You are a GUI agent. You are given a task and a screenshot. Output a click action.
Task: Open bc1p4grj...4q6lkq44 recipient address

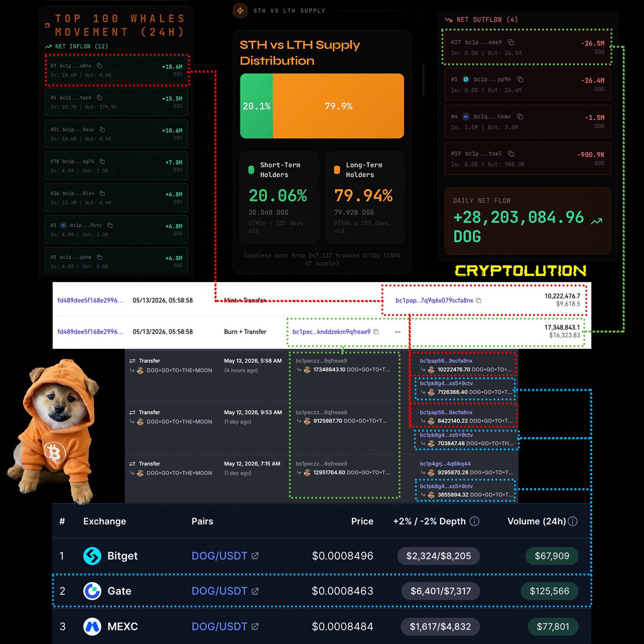click(x=445, y=464)
